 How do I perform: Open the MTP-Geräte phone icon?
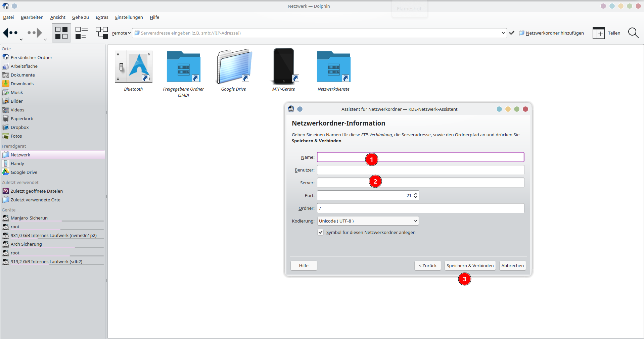(284, 66)
